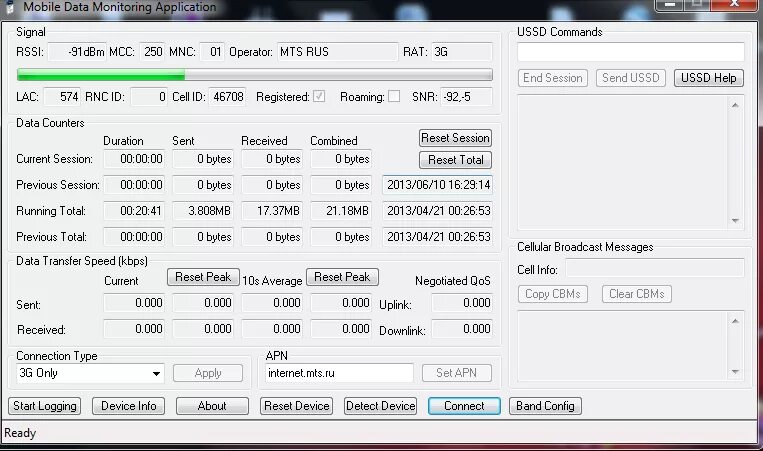Toggle the Roaming checkbox
This screenshot has width=763, height=451.
[394, 96]
